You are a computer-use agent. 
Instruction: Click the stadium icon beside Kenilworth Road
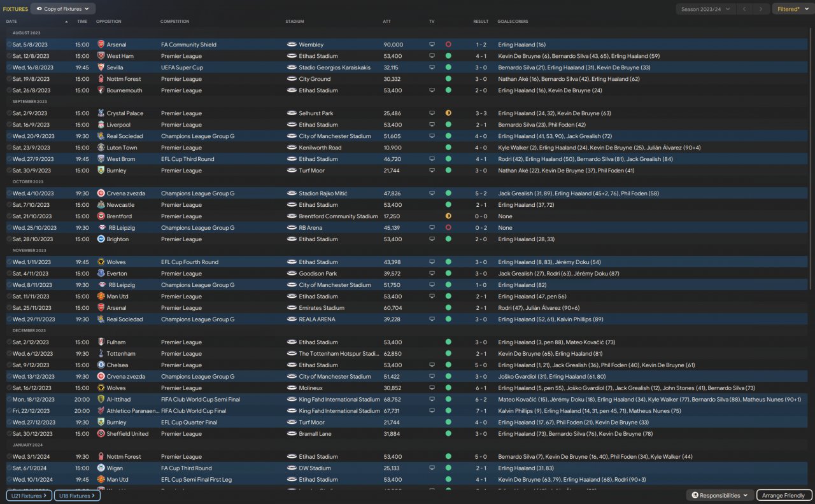point(292,148)
